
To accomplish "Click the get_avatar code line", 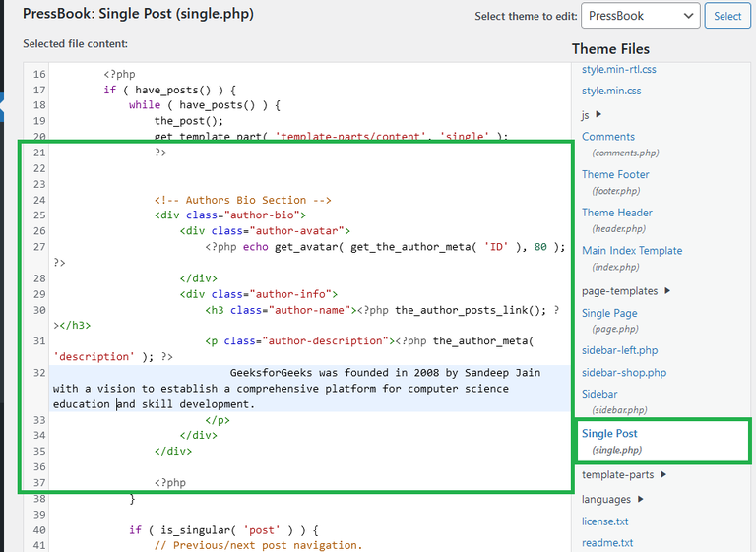I will click(x=385, y=247).
